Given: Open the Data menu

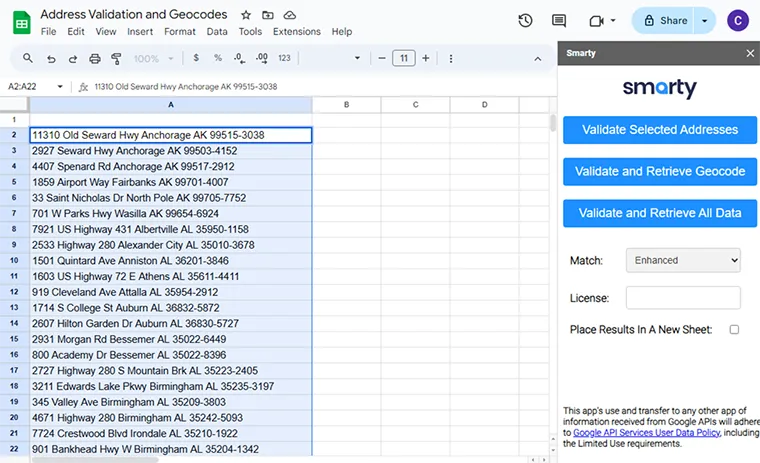Looking at the screenshot, I should click(217, 32).
